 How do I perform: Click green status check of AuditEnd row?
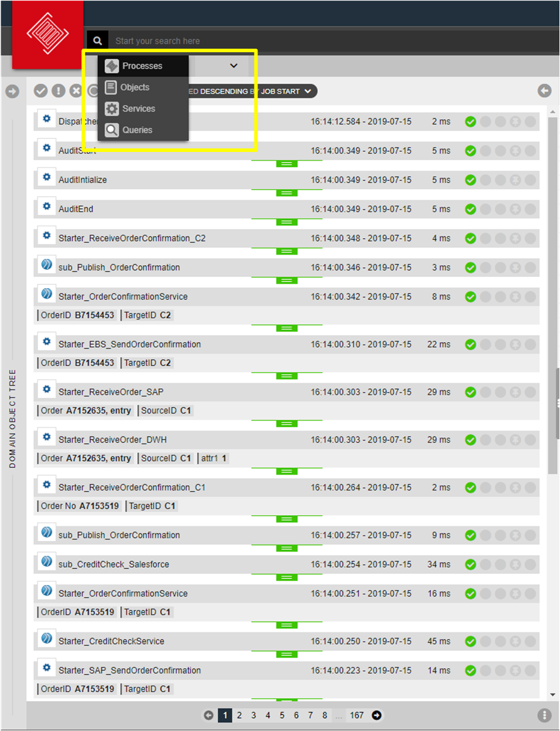(x=470, y=209)
